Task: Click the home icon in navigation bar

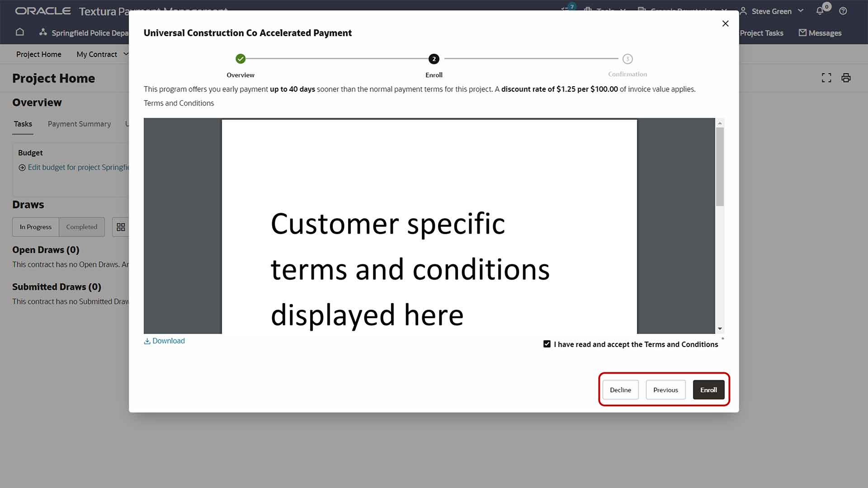Action: pos(20,32)
